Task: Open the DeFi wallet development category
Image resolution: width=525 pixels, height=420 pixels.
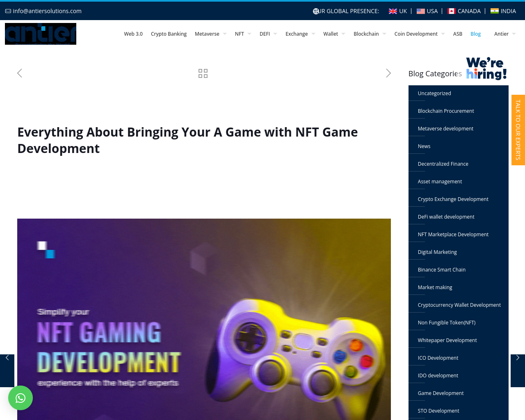Action: (x=446, y=217)
